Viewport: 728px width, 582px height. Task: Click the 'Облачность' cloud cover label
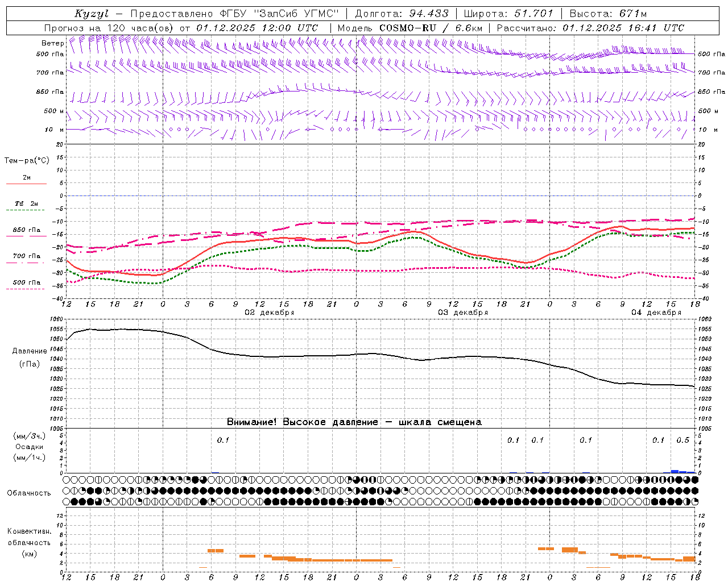[x=29, y=493]
